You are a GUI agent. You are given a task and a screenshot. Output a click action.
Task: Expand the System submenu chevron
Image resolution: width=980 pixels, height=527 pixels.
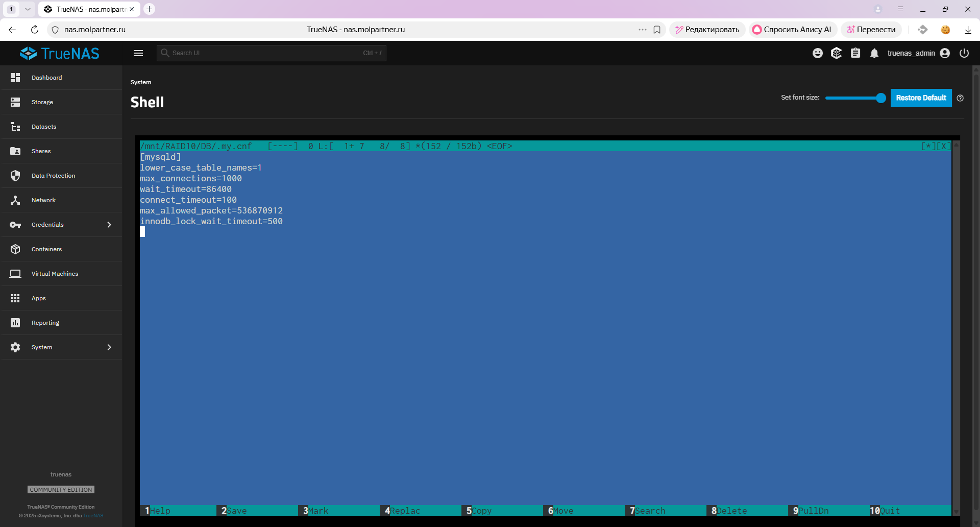tap(109, 347)
